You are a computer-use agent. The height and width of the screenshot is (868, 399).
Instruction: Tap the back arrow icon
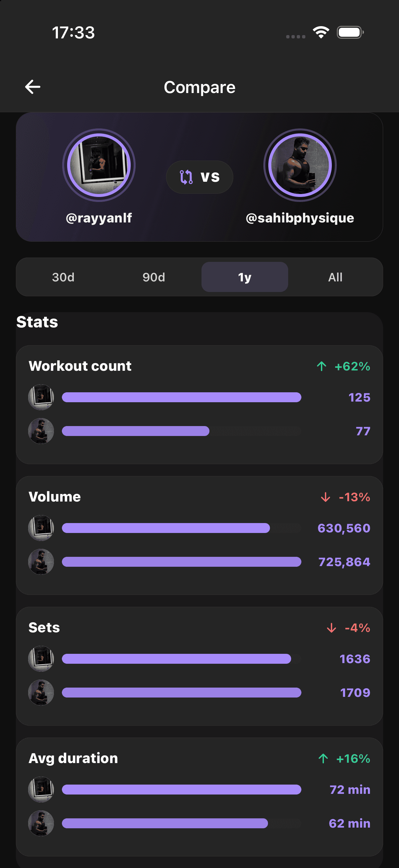[x=33, y=87]
